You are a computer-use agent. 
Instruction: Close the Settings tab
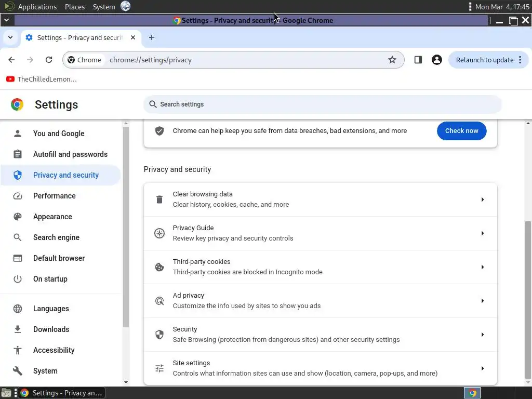(133, 37)
